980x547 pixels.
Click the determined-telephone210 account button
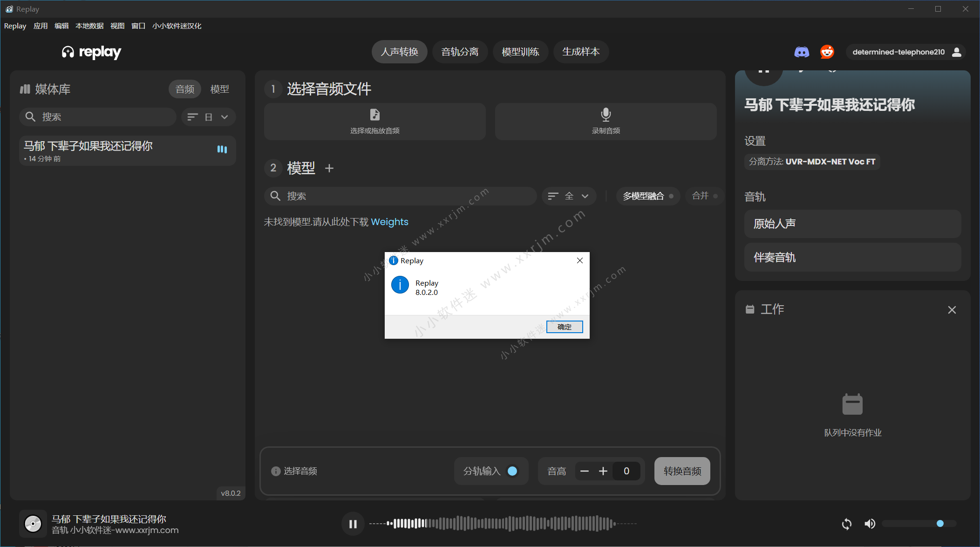tap(906, 52)
